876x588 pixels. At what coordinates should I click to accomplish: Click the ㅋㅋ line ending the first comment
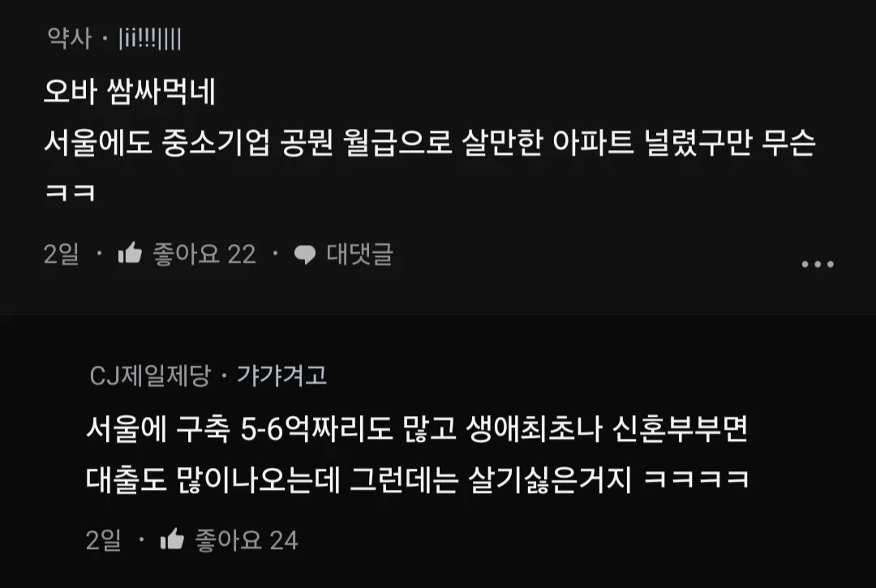click(x=70, y=192)
